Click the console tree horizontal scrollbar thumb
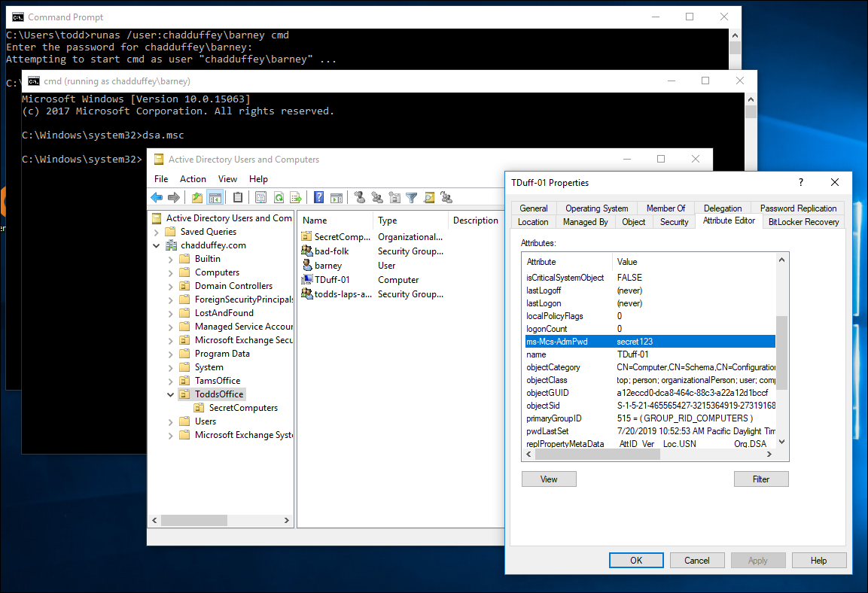 194,521
